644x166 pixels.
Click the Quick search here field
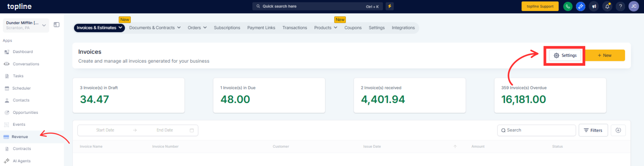[317, 6]
